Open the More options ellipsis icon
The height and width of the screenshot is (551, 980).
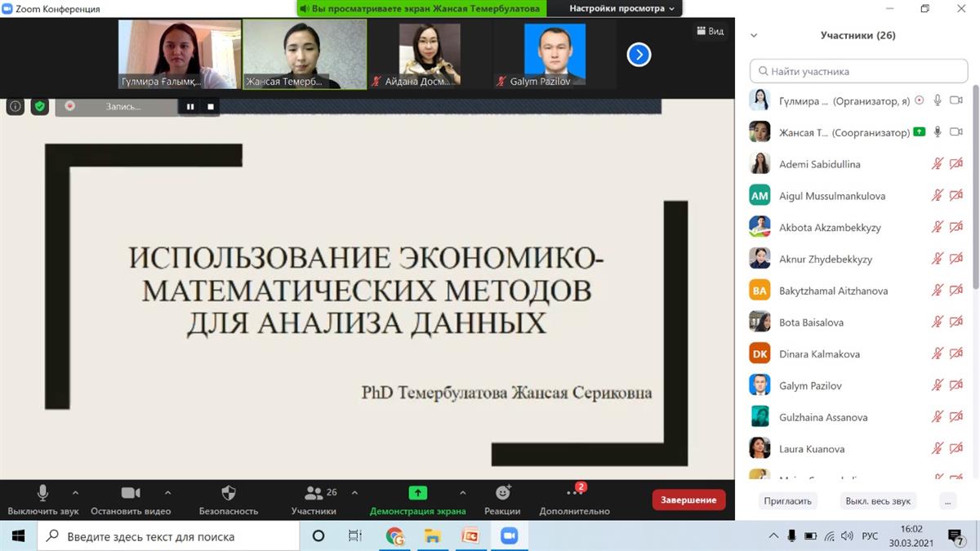(573, 493)
